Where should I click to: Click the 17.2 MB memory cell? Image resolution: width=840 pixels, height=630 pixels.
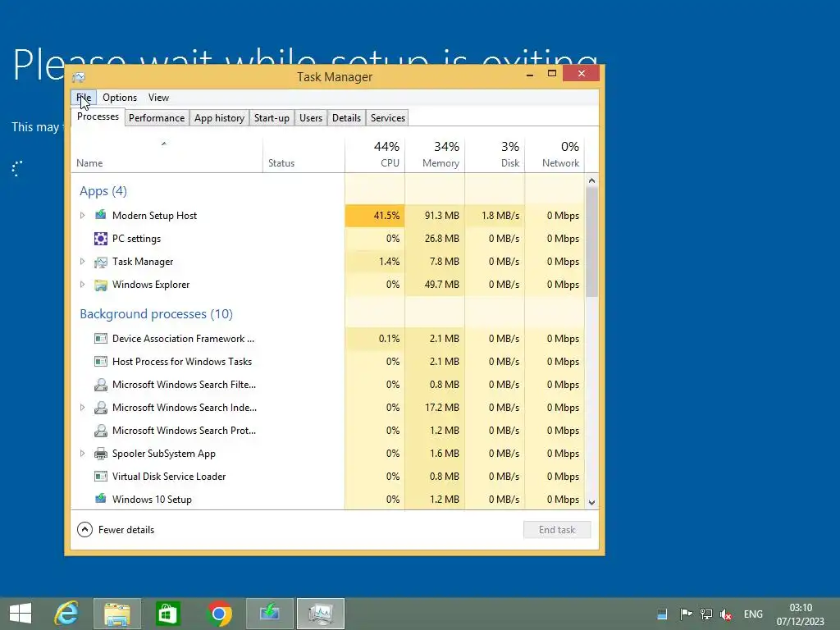(x=435, y=408)
